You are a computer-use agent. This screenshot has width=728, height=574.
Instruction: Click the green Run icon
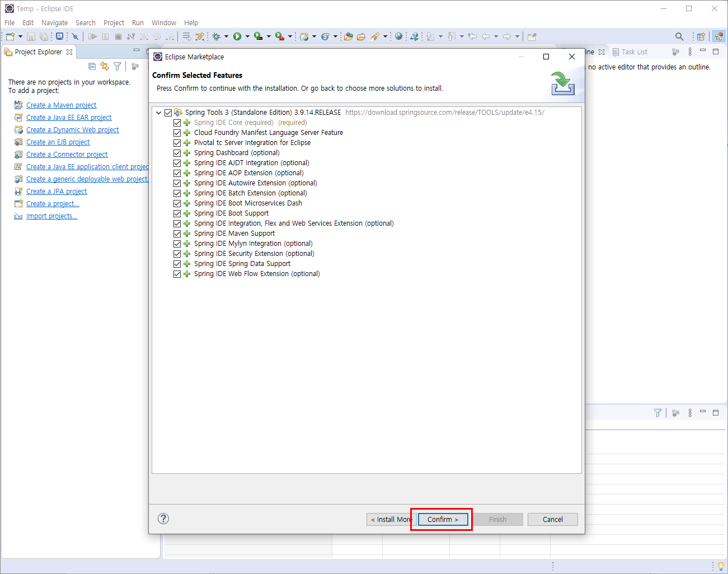[237, 36]
